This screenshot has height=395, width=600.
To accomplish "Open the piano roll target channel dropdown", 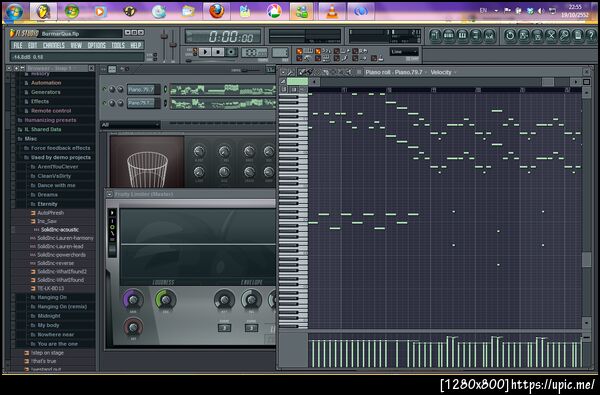I will point(395,72).
